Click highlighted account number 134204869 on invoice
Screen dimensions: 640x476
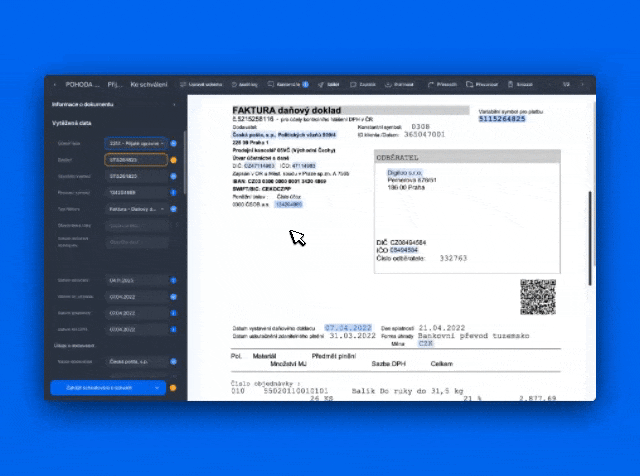[289, 205]
